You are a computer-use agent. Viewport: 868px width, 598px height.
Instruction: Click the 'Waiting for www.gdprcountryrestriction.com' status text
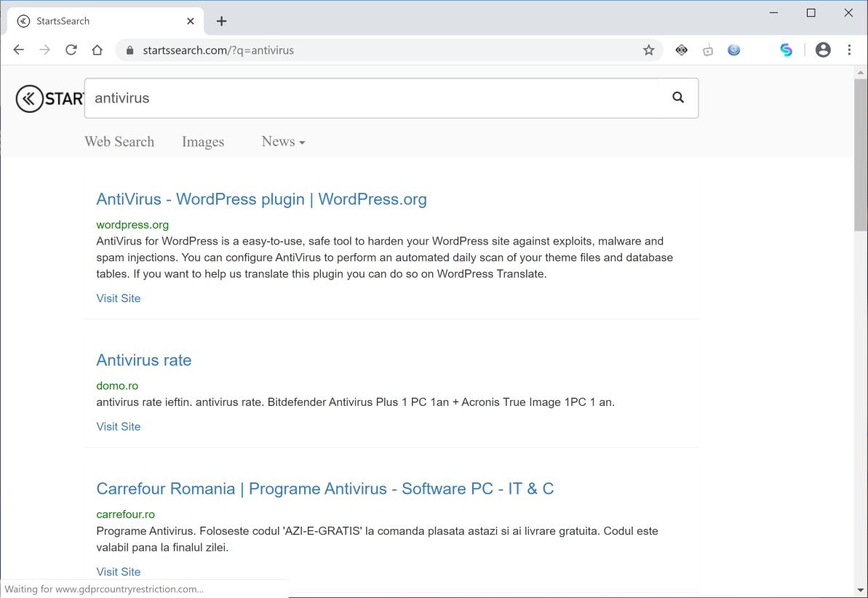tap(104, 589)
